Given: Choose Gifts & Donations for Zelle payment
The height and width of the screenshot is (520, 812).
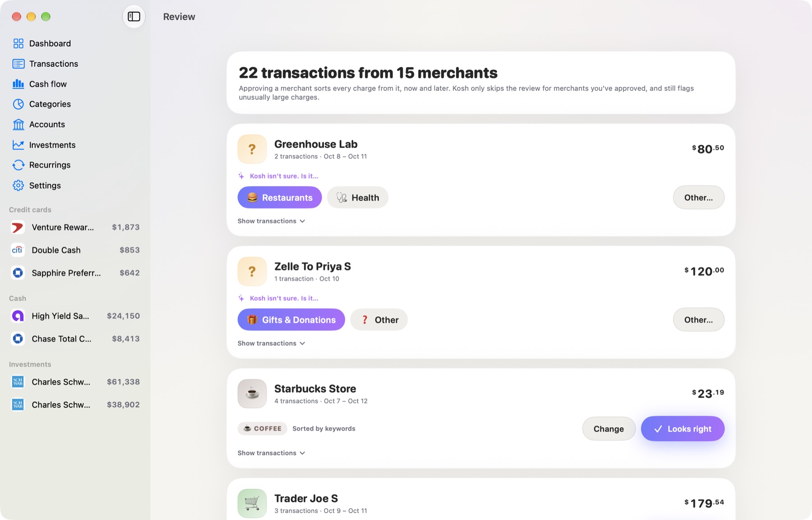Looking at the screenshot, I should 291,320.
